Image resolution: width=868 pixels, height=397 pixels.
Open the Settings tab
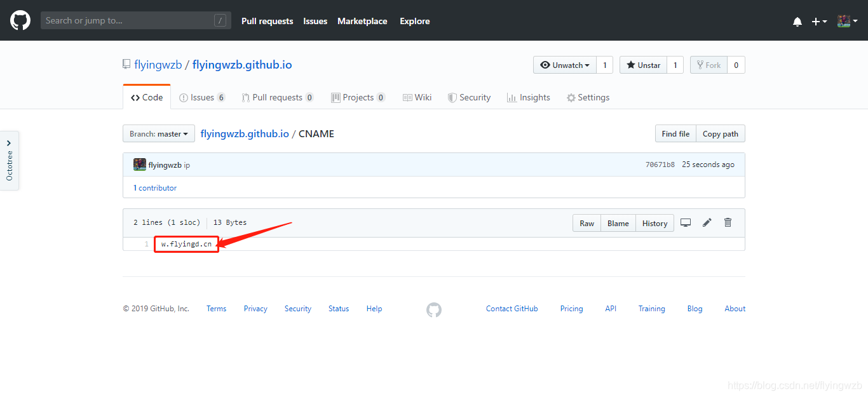click(x=588, y=97)
